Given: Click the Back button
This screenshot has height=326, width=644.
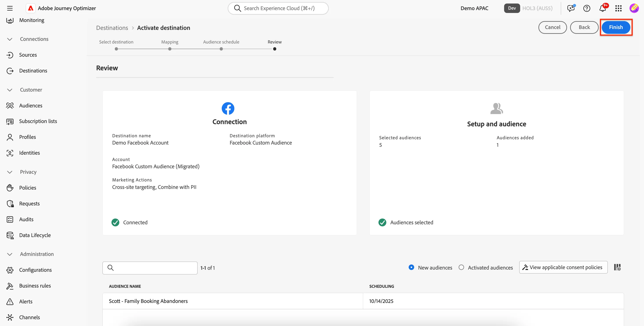Looking at the screenshot, I should [x=584, y=27].
